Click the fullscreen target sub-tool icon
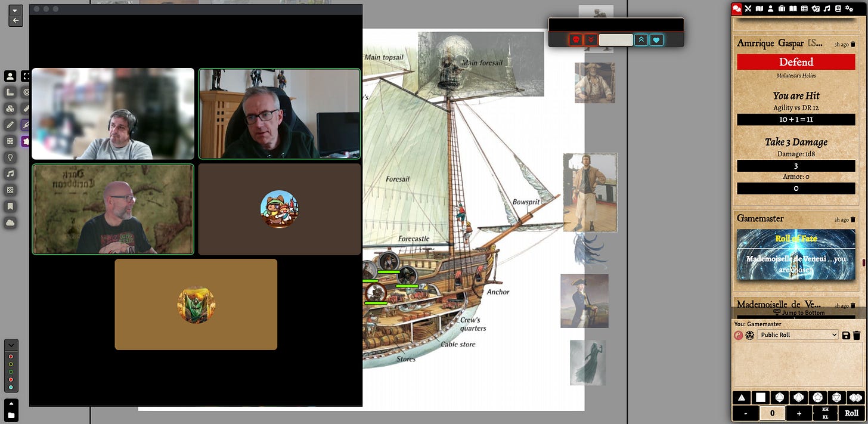The image size is (868, 424). (x=26, y=76)
